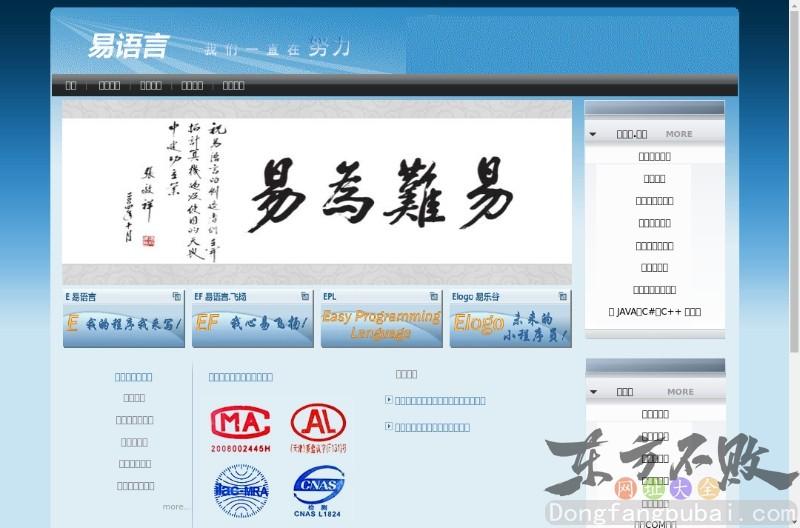This screenshot has width=800, height=528.
Task: Open the Elogo 未来的小程序员 banner
Action: tap(511, 325)
